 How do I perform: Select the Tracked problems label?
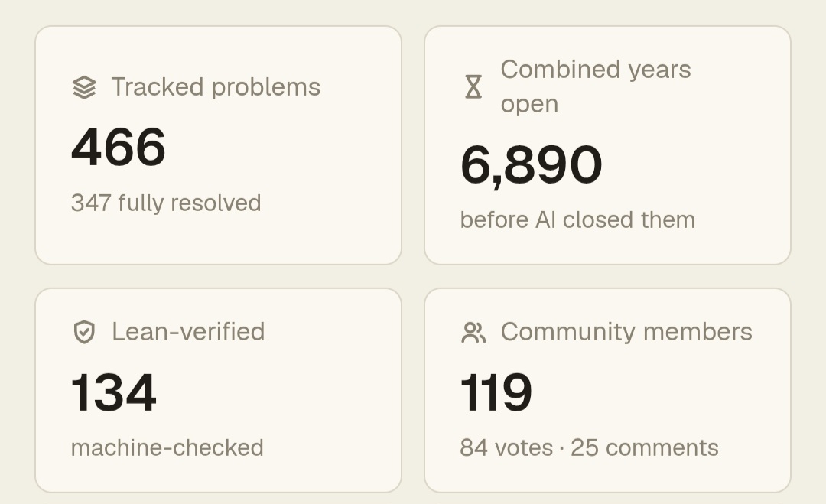pos(216,87)
